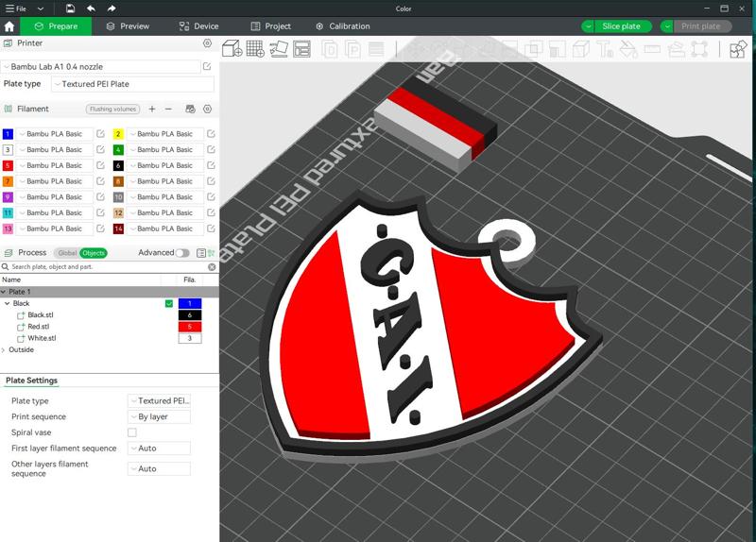The height and width of the screenshot is (542, 756).
Task: Edit filament 14 preset icon
Action: click(x=211, y=229)
